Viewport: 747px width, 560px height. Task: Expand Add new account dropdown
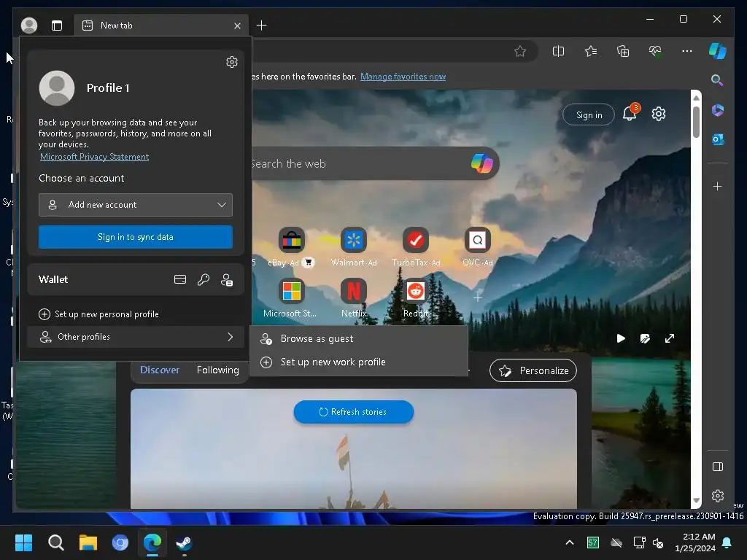point(136,205)
